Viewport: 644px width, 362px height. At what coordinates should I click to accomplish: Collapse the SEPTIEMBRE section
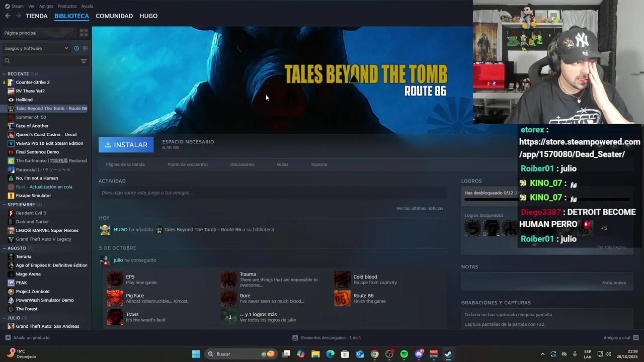[x=5, y=205]
